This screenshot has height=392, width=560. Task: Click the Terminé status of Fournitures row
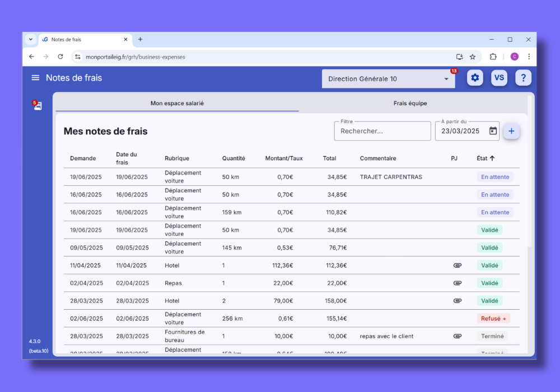point(492,336)
